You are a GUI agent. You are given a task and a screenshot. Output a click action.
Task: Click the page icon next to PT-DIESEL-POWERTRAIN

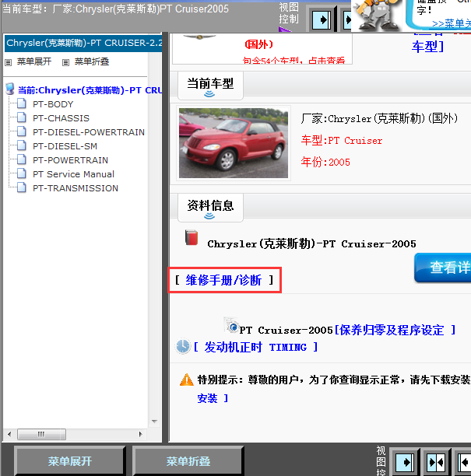[x=21, y=131]
